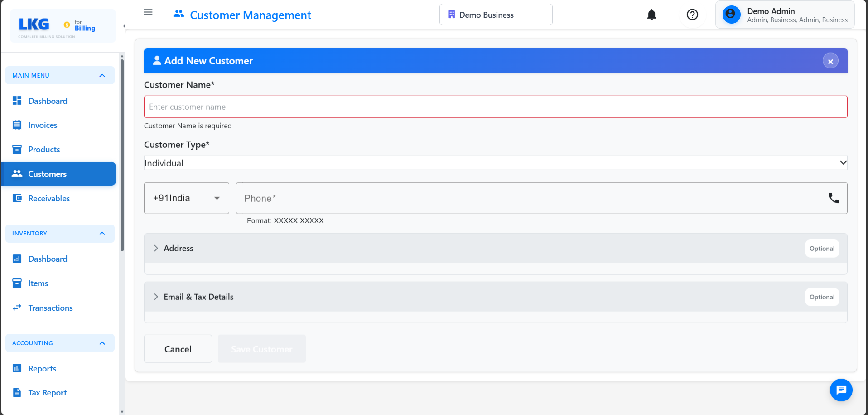Viewport: 868px width, 415px height.
Task: Collapse the MAIN MENU section
Action: [x=102, y=75]
